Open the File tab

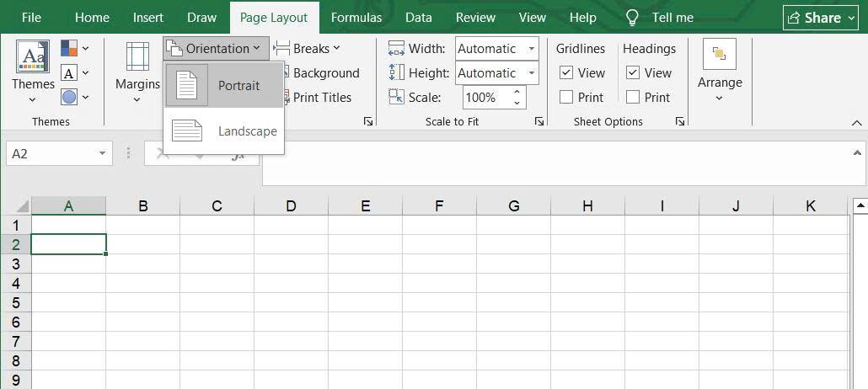tap(31, 17)
